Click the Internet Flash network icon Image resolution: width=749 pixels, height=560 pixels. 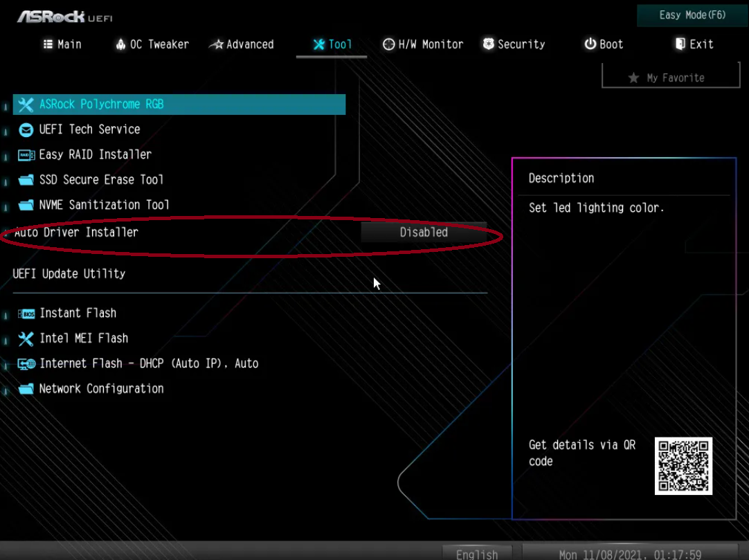[26, 364]
